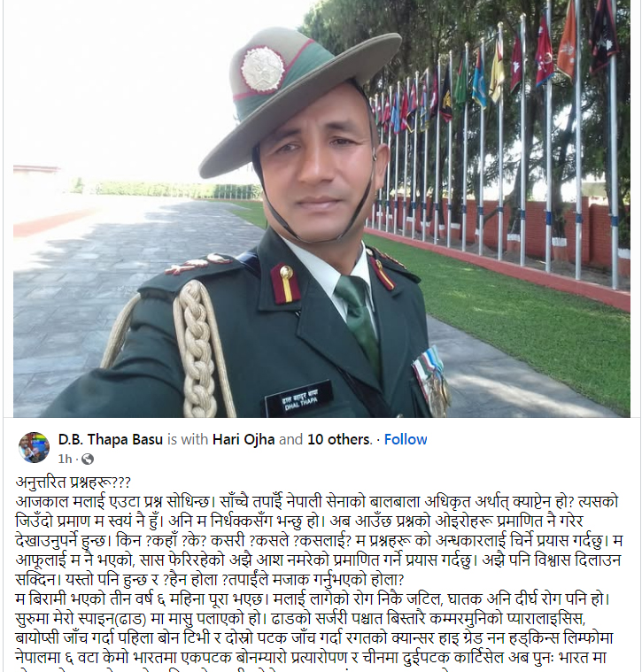Screen dimensions: 642x672
Task: Open the tagged Hari Ojha profile
Action: pyautogui.click(x=244, y=439)
